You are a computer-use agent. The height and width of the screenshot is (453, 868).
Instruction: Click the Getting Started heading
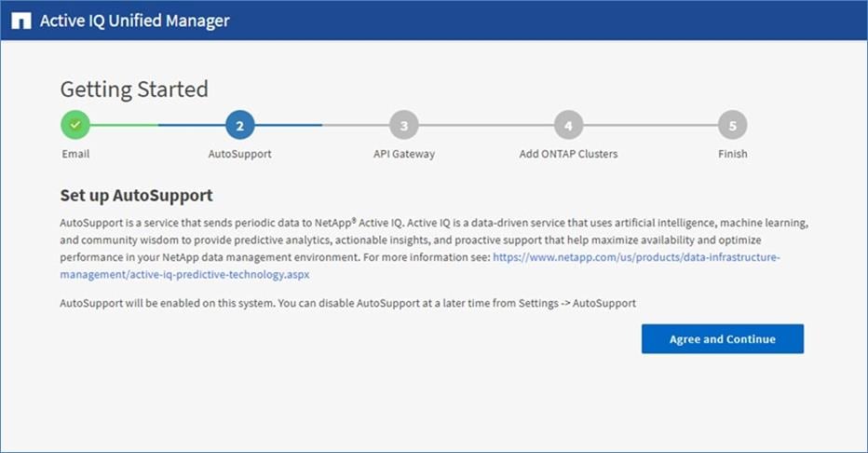(x=134, y=89)
